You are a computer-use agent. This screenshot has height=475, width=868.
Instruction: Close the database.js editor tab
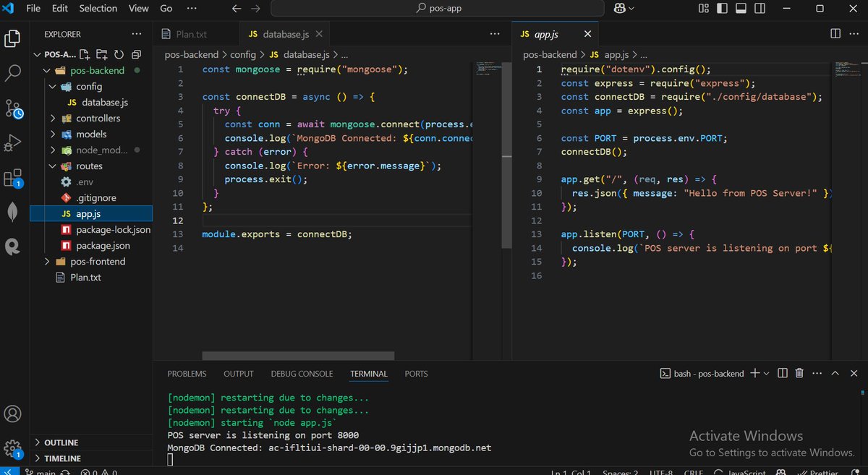[318, 34]
